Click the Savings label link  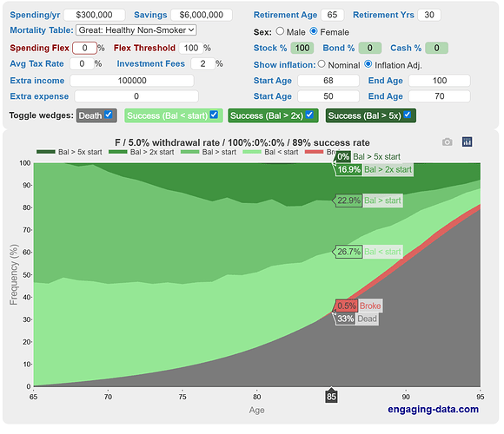tap(150, 15)
